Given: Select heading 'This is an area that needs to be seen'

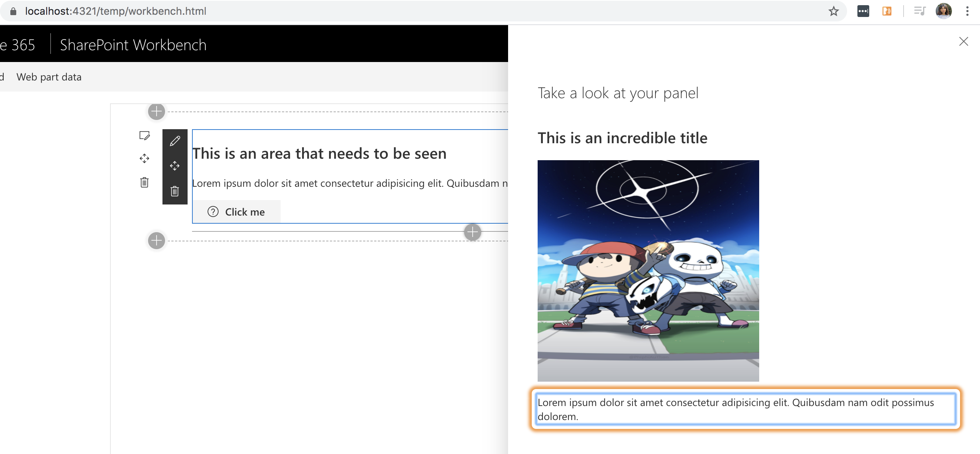Looking at the screenshot, I should [x=319, y=154].
